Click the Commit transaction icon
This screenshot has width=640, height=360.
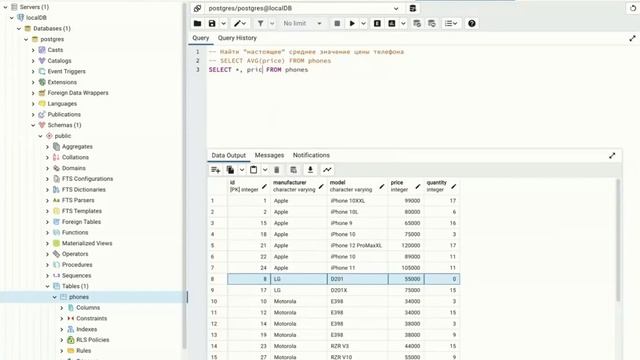click(x=417, y=24)
